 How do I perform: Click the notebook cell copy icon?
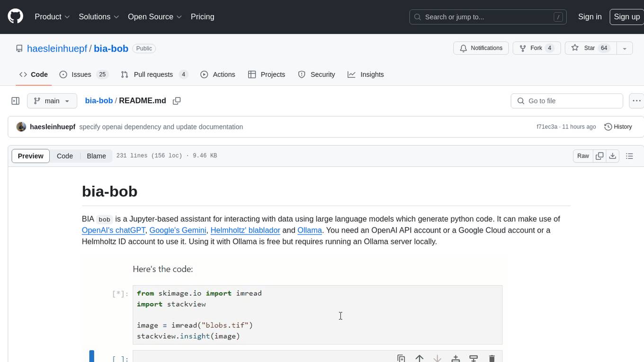401,358
